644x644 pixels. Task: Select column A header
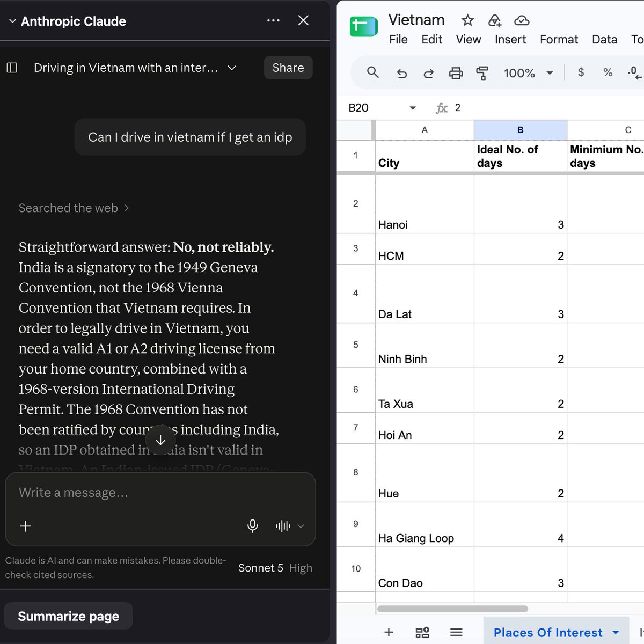pyautogui.click(x=425, y=130)
